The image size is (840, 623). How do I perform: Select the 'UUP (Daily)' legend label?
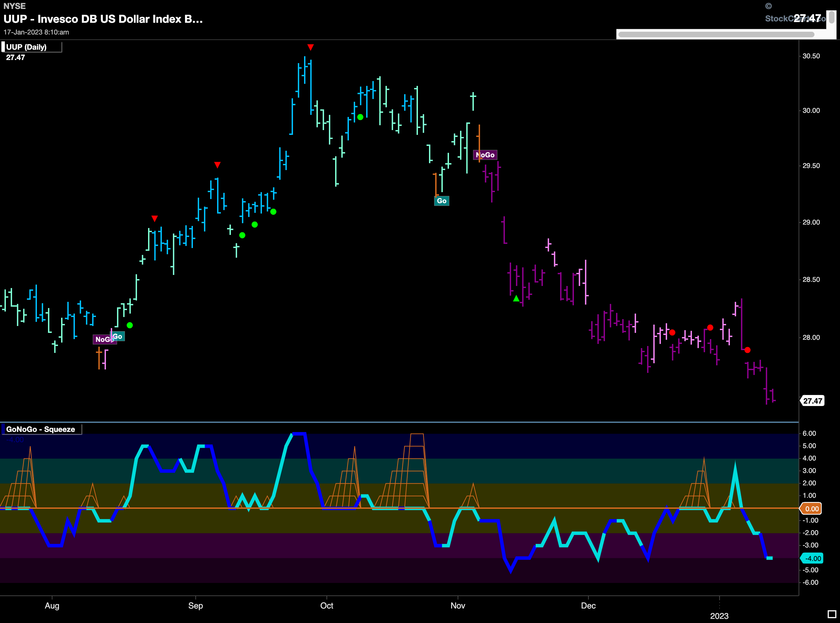pyautogui.click(x=26, y=47)
